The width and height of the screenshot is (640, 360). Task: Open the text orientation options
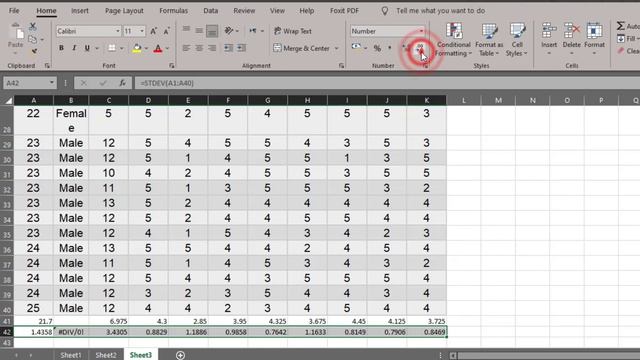231,31
